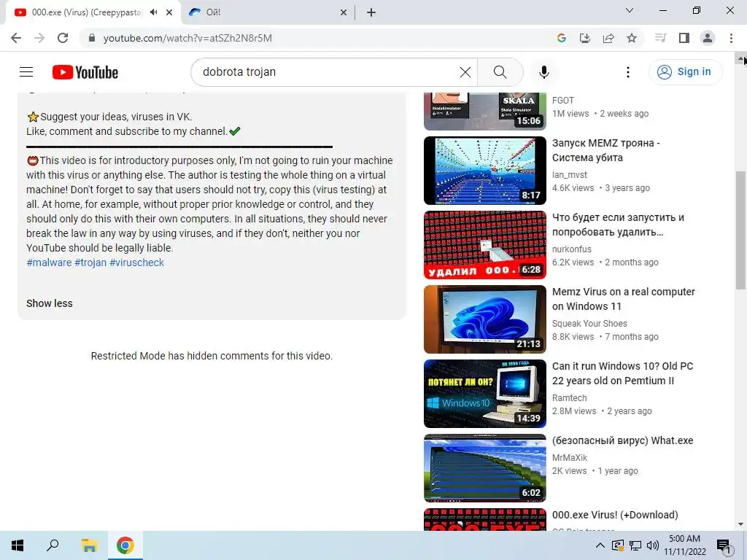Open Chrome tab search chevron
The height and width of the screenshot is (560, 747).
[x=630, y=10]
